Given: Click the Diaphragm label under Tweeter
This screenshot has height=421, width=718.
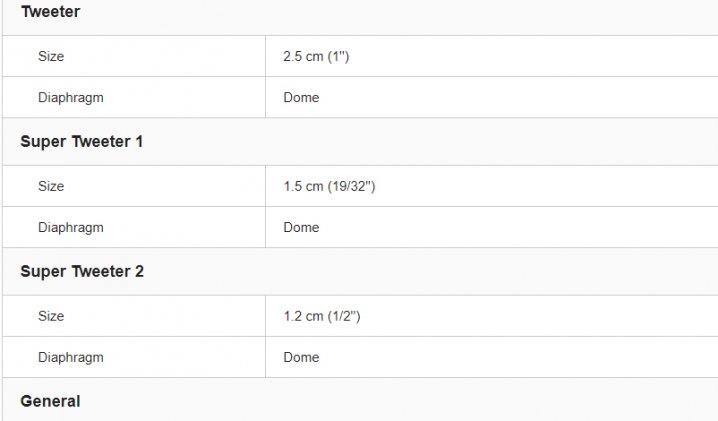Looking at the screenshot, I should pyautogui.click(x=70, y=98).
